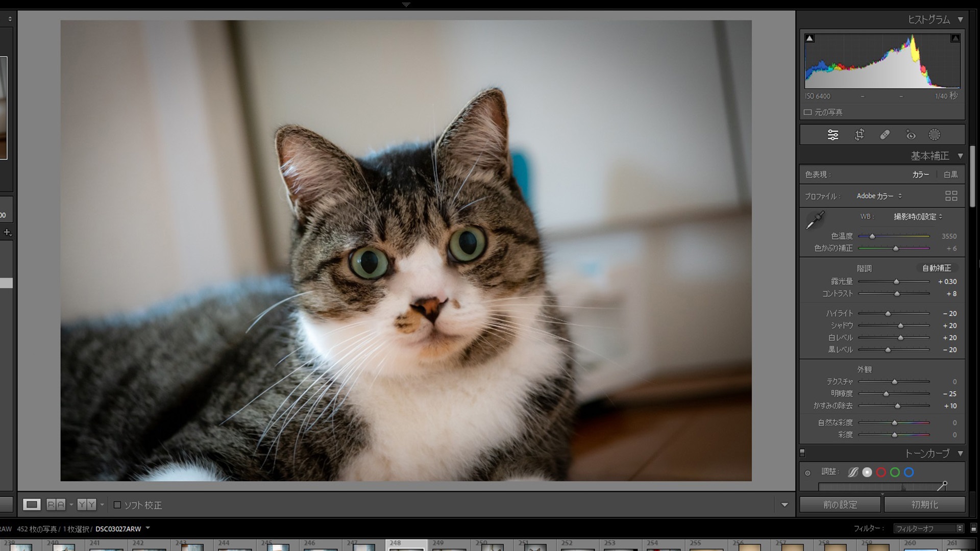Click the 露光量 exposure slider handle
The width and height of the screenshot is (980, 551).
pyautogui.click(x=896, y=282)
